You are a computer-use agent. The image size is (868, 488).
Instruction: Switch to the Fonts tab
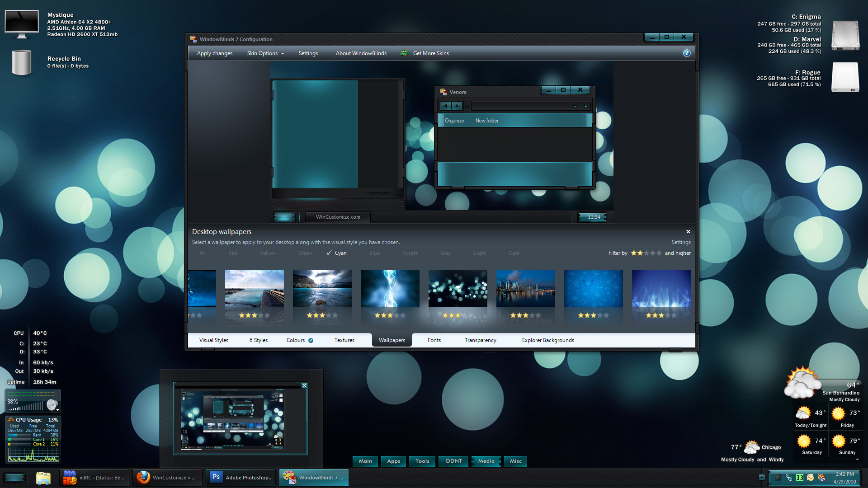434,340
